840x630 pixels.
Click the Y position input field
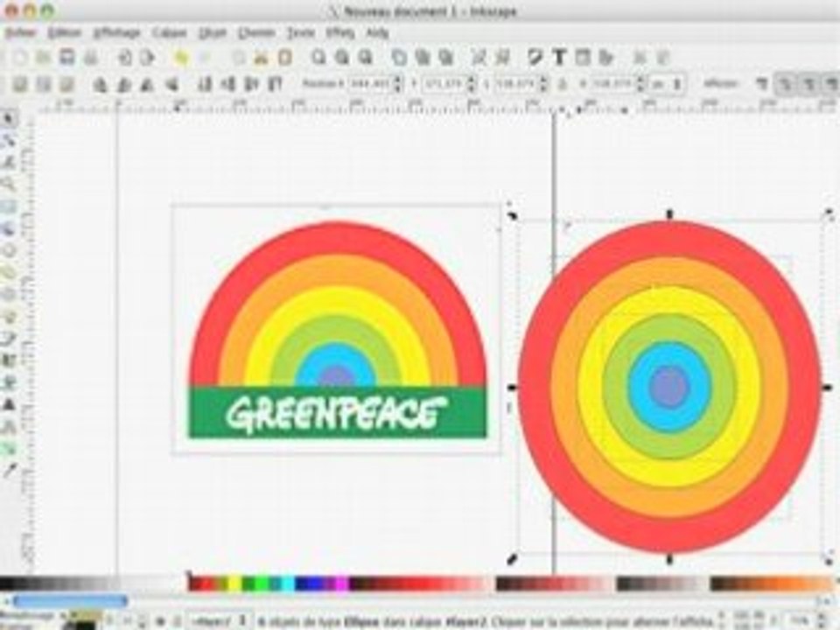point(444,84)
